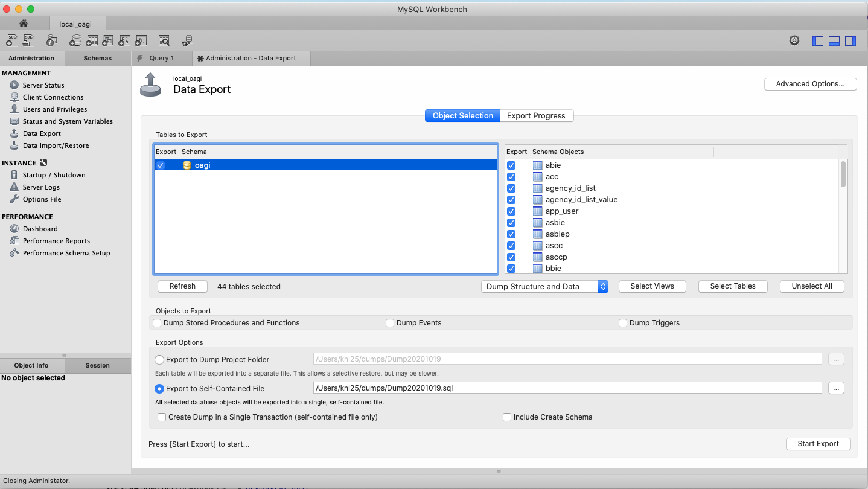The image size is (868, 489).
Task: Uncheck the export checkbox for oagi schema
Action: [161, 165]
